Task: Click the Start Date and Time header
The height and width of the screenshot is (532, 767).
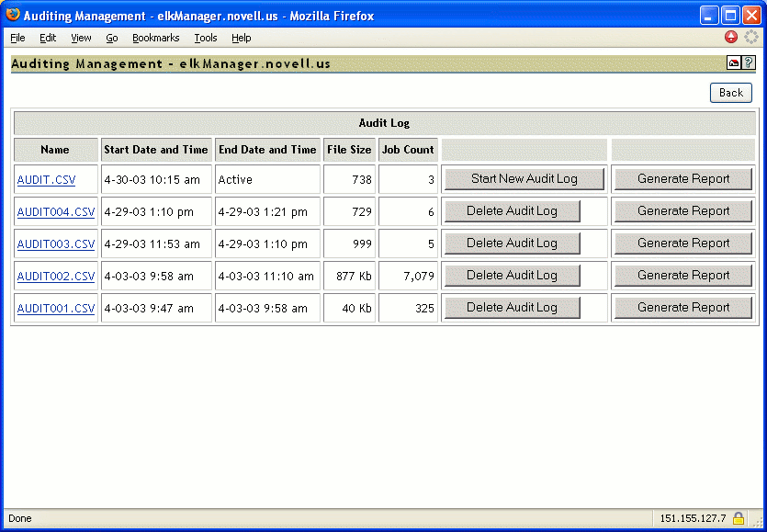Action: pos(156,150)
